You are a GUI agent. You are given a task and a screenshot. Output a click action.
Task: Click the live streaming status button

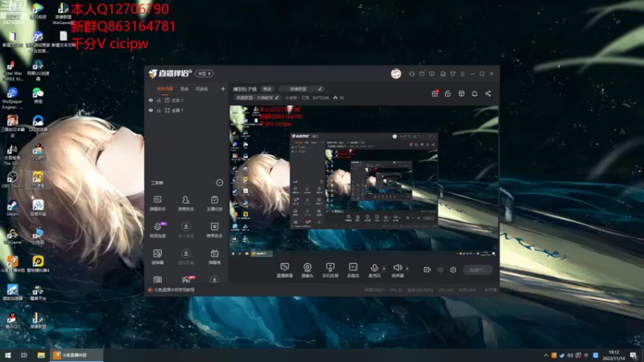point(477,269)
